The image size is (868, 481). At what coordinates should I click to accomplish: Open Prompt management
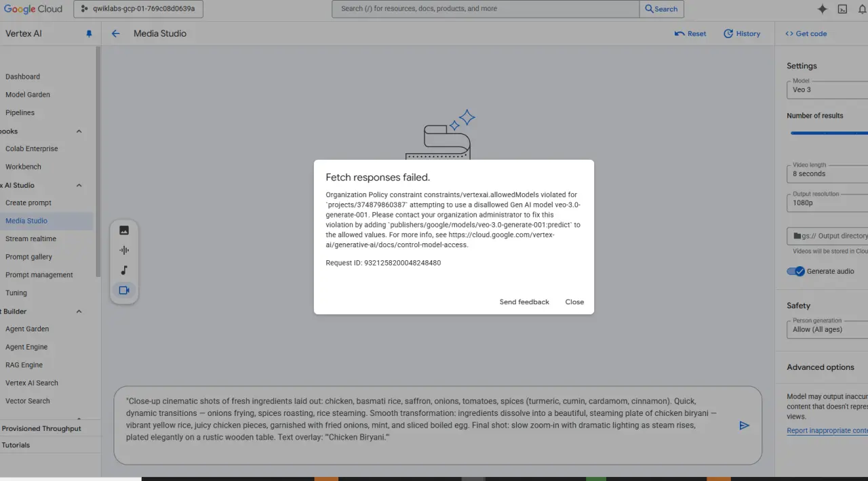point(39,275)
